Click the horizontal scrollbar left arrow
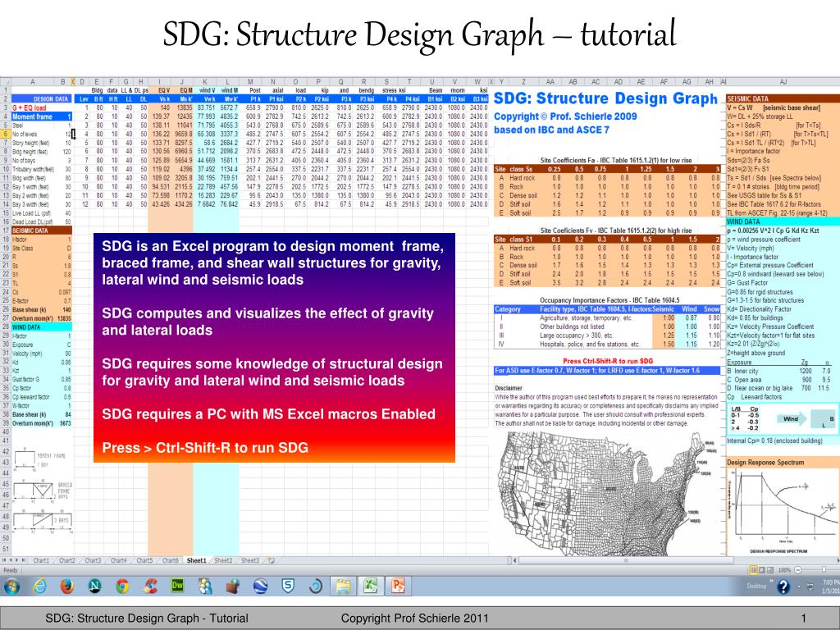Screen dimensions: 840x630 pyautogui.click(x=515, y=560)
